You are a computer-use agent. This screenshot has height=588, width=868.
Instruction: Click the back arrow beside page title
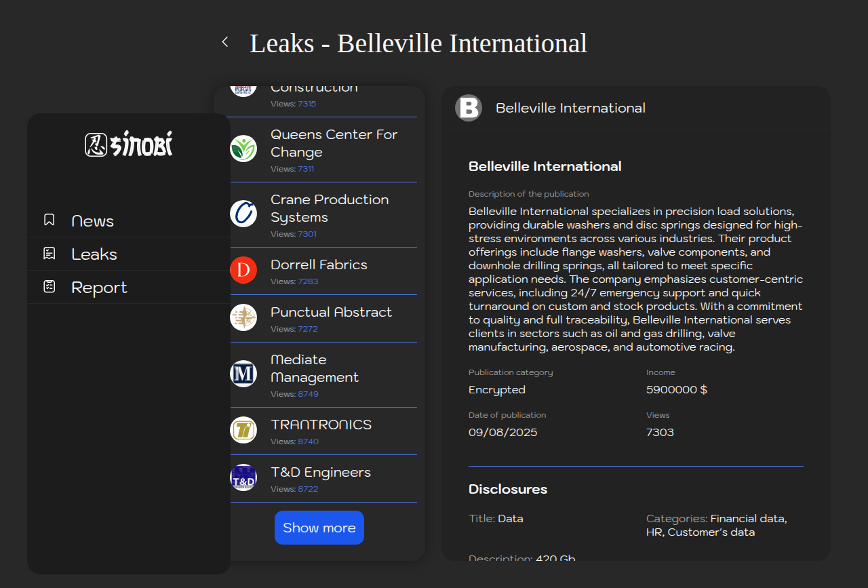coord(225,42)
